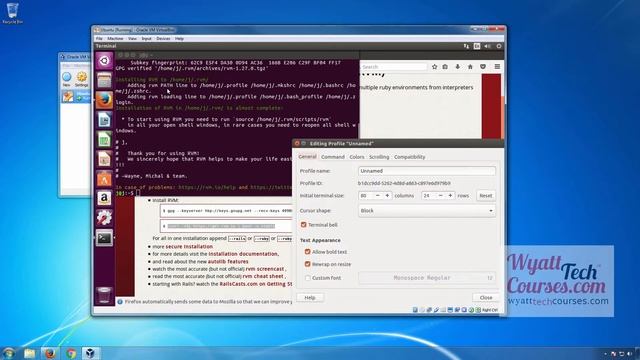640x360 pixels.
Task: Switch to the Colors tab
Action: (x=357, y=157)
